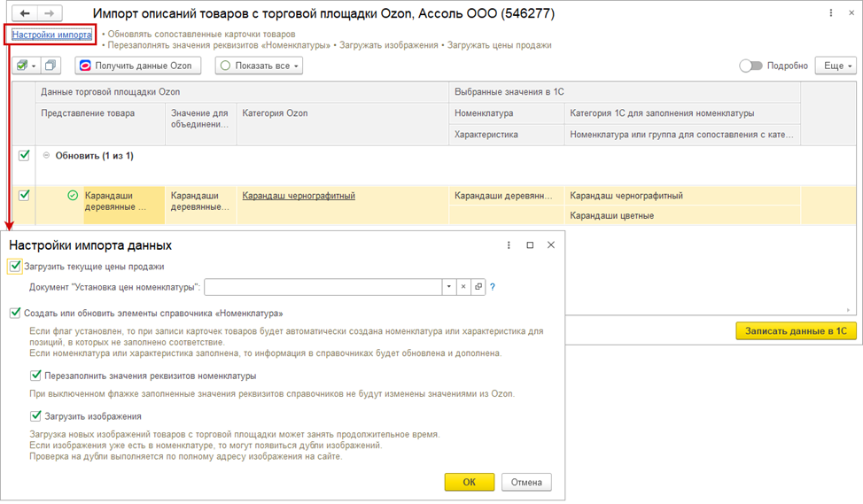Click the copy rows toolbar icon
Viewport: 863px width, 504px height.
click(x=51, y=66)
